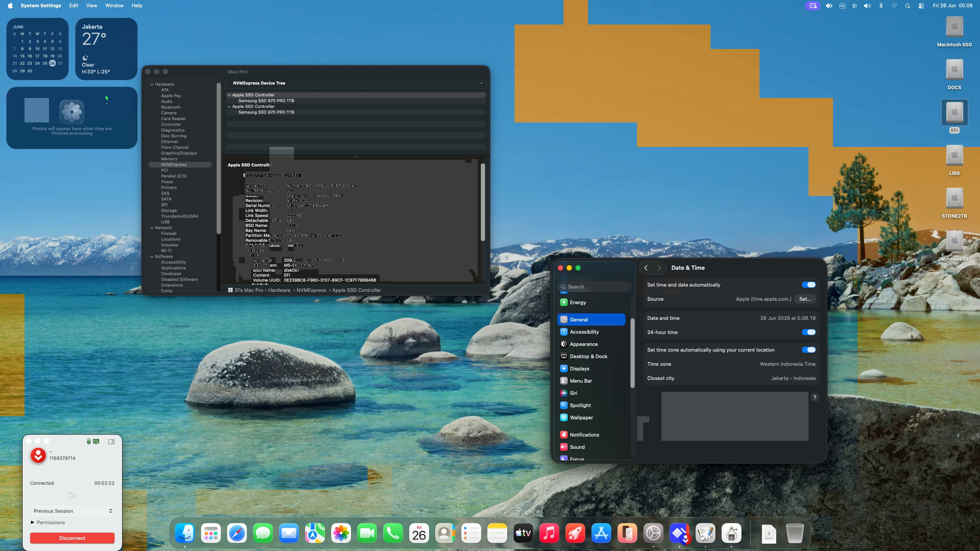This screenshot has width=980, height=551.
Task: Select Appearance in settings sidebar
Action: pyautogui.click(x=591, y=344)
